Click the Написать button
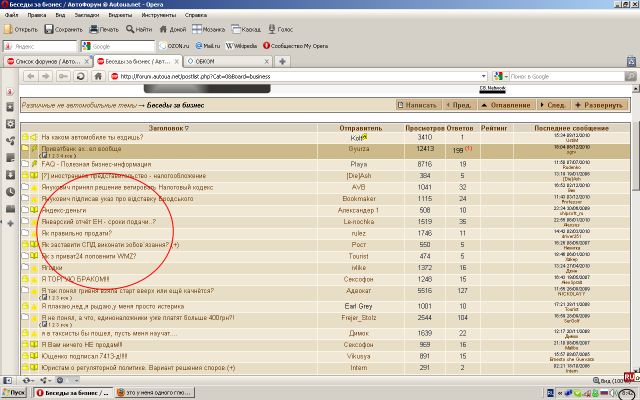This screenshot has height=400, width=640. pos(417,105)
